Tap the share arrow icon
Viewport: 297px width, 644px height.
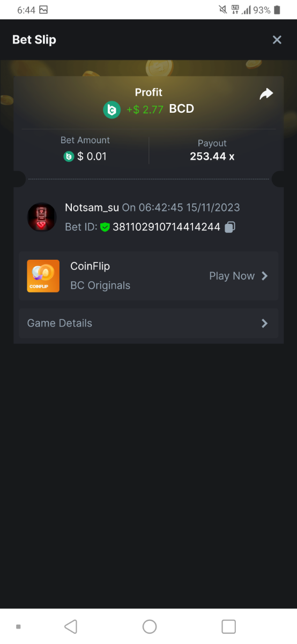(266, 94)
